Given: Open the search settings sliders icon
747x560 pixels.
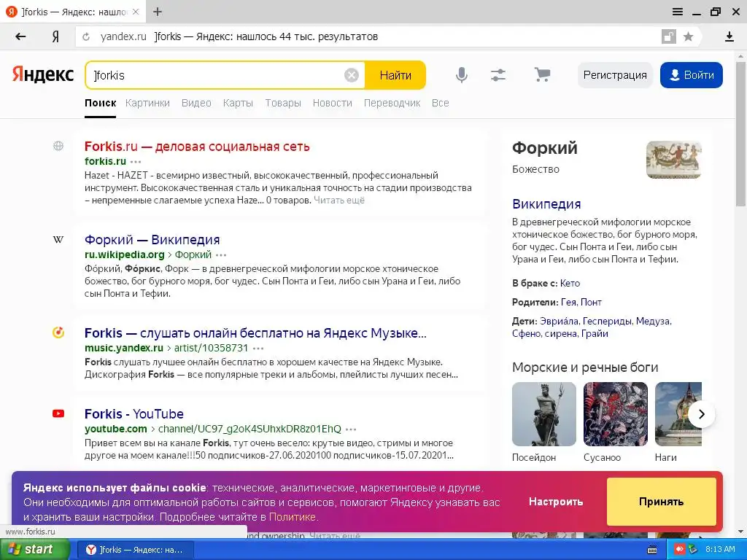Looking at the screenshot, I should point(498,75).
